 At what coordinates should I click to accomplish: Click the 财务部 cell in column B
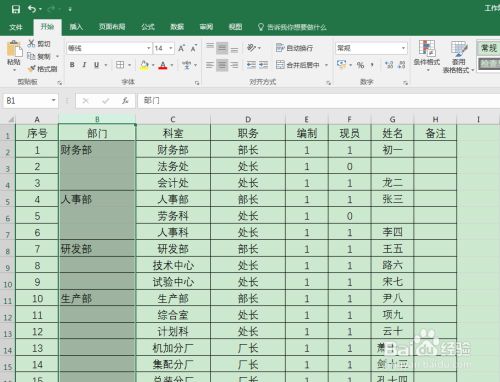(x=97, y=166)
